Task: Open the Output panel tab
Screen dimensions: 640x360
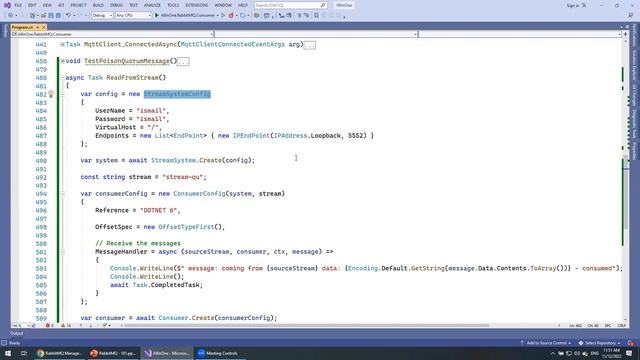Action: pos(17,333)
